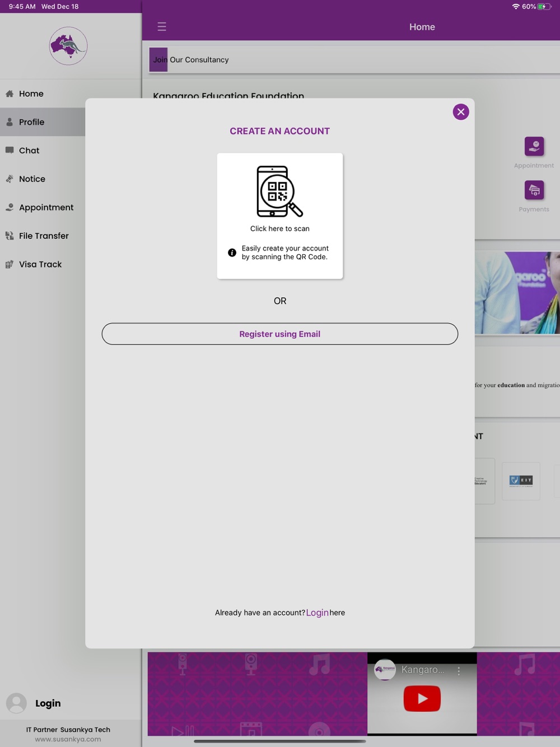Open the YouTube video options menu

click(x=459, y=670)
